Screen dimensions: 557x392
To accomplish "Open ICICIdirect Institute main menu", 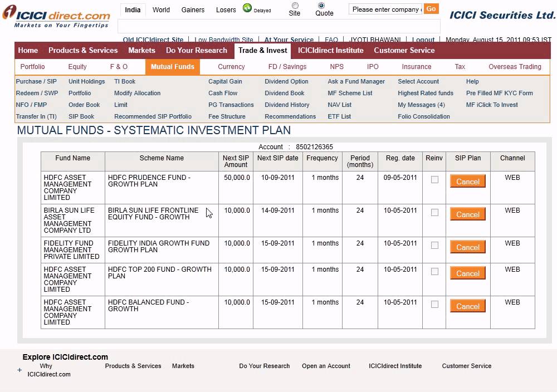I will pos(331,51).
